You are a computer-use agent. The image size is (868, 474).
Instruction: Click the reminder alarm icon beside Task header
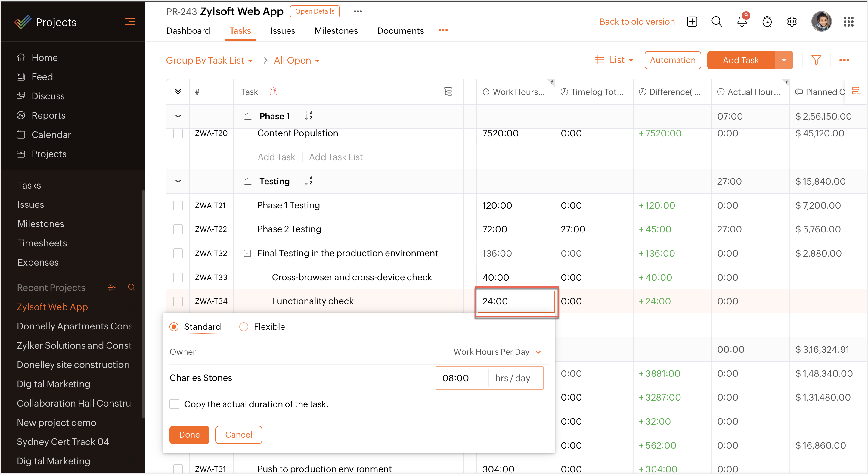point(273,92)
